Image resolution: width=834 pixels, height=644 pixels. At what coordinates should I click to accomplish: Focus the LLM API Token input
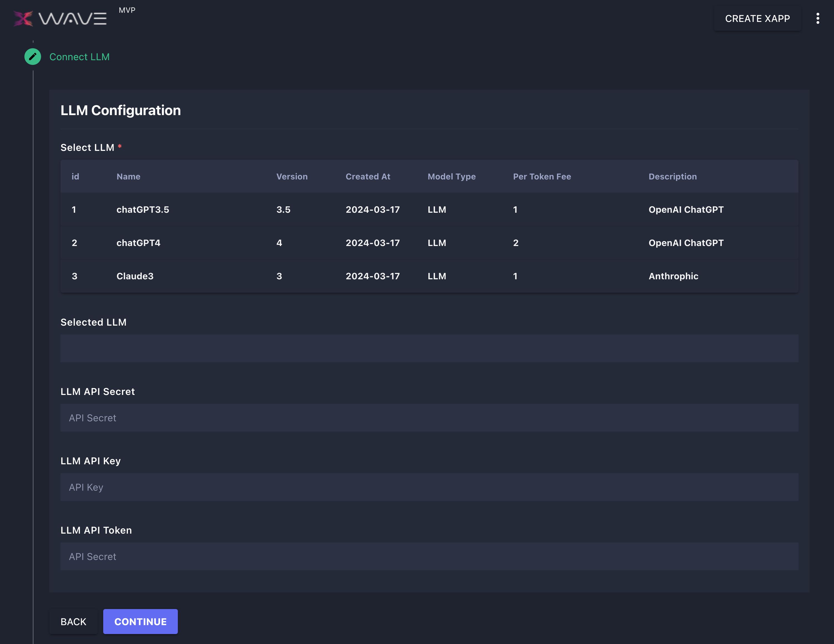429,557
